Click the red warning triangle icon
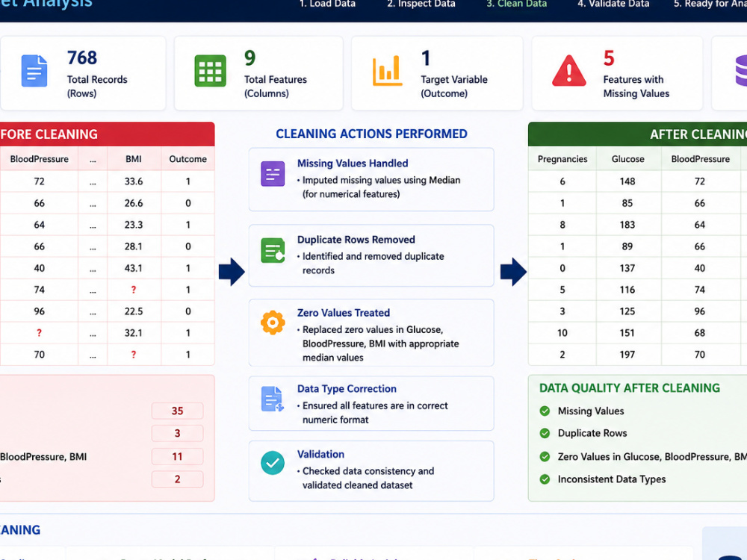The image size is (747, 560). point(568,71)
